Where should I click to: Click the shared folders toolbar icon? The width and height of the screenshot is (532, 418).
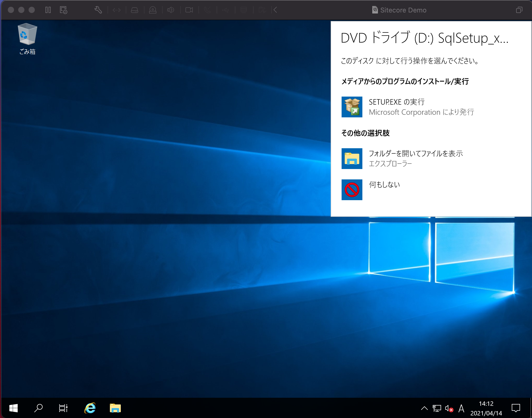click(x=262, y=10)
